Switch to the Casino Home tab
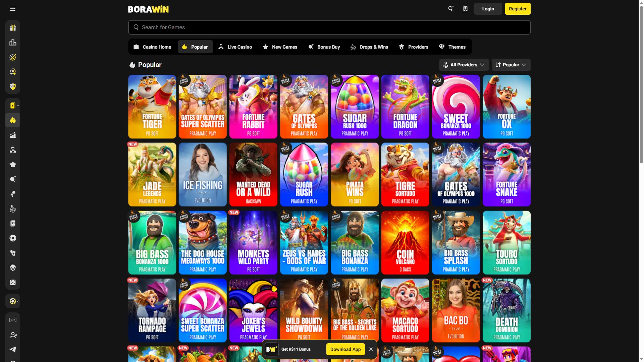Image resolution: width=644 pixels, height=362 pixels. coord(152,47)
